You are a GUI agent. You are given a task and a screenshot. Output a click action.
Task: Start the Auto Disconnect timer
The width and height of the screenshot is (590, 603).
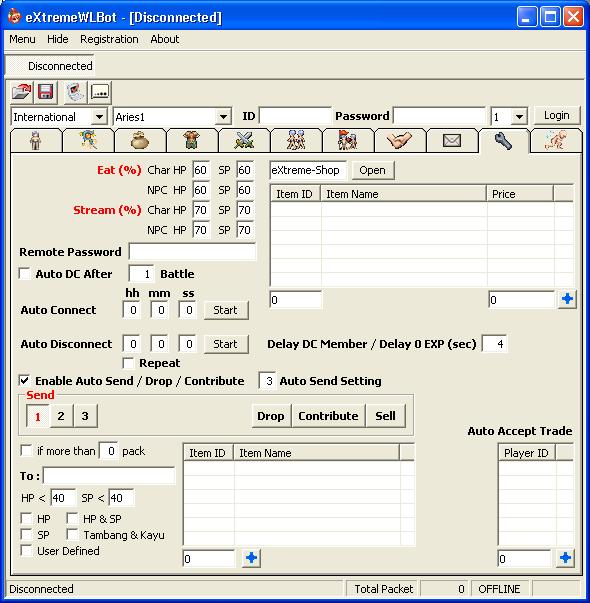[225, 344]
